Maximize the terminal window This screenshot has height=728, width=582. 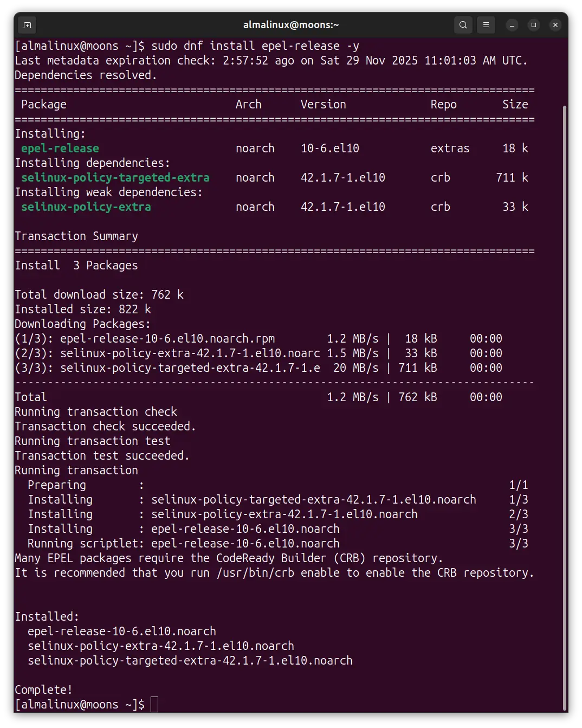coord(534,25)
